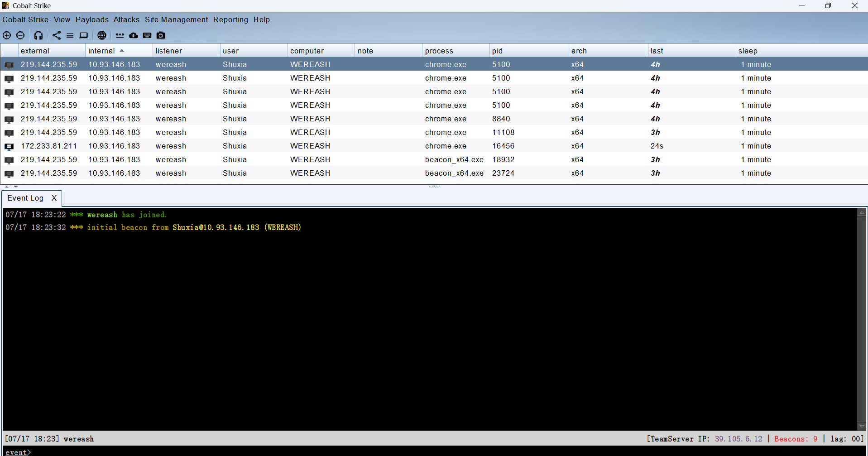Open the Reporting menu

tap(230, 19)
